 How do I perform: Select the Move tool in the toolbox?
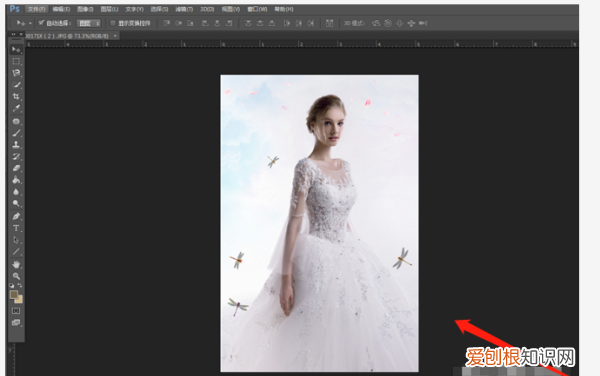16,49
